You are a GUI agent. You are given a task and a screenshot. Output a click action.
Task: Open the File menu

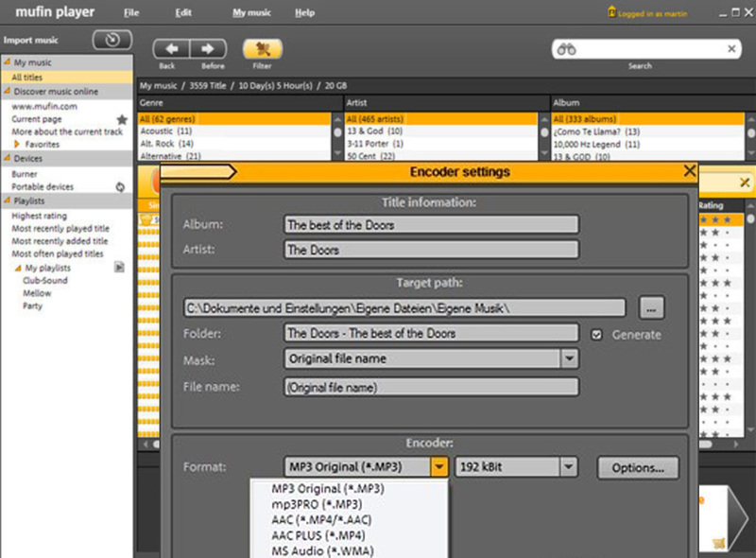pyautogui.click(x=131, y=12)
